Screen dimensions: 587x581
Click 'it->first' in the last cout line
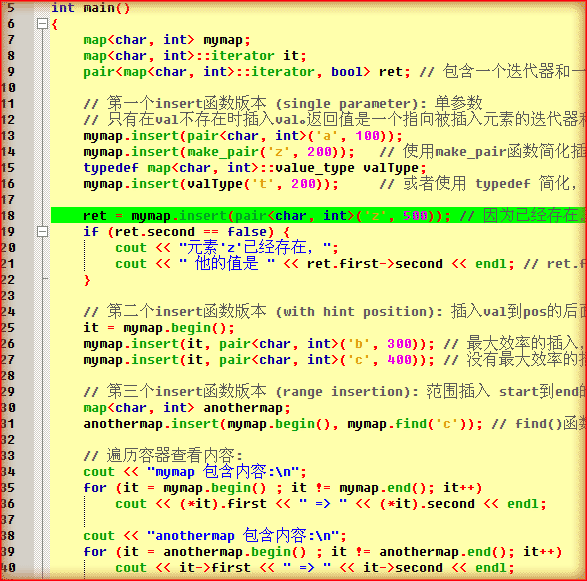pyautogui.click(x=215, y=568)
